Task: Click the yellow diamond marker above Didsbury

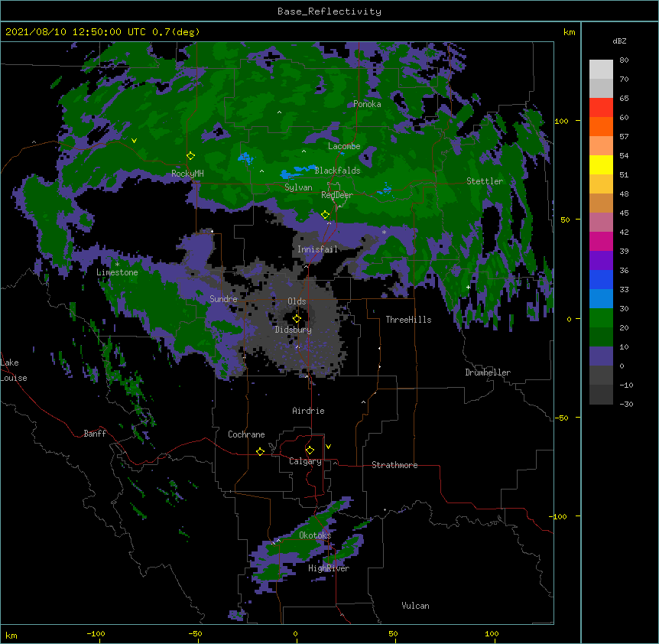Action: (x=297, y=319)
